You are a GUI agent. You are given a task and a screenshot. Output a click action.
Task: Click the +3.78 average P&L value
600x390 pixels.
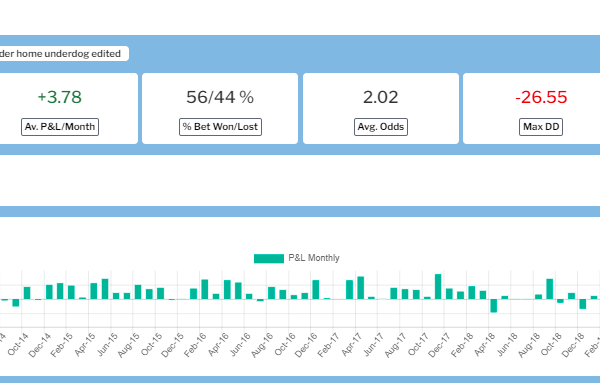tap(60, 97)
